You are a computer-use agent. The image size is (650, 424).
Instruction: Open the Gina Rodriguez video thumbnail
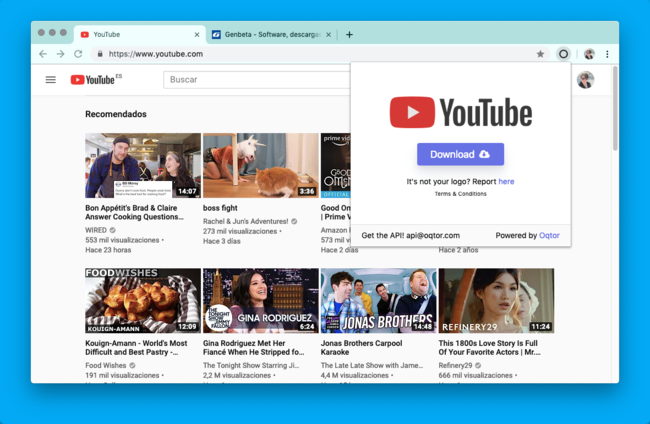click(x=261, y=300)
